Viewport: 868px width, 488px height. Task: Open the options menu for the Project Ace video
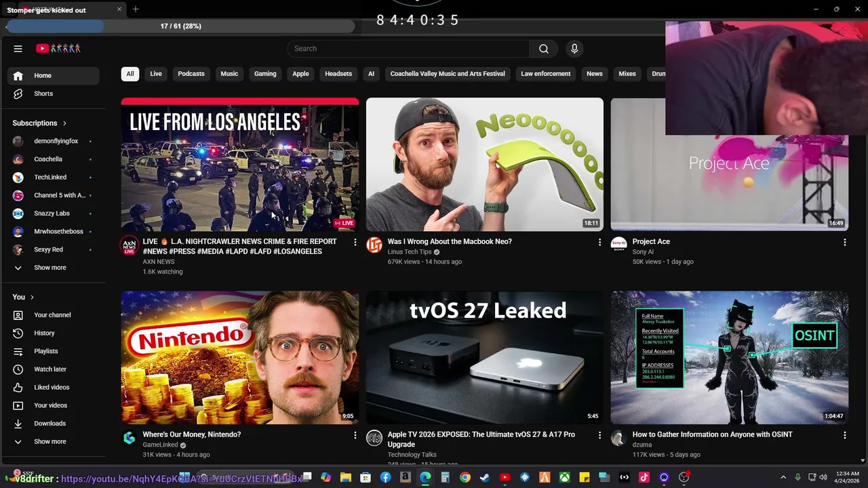844,242
